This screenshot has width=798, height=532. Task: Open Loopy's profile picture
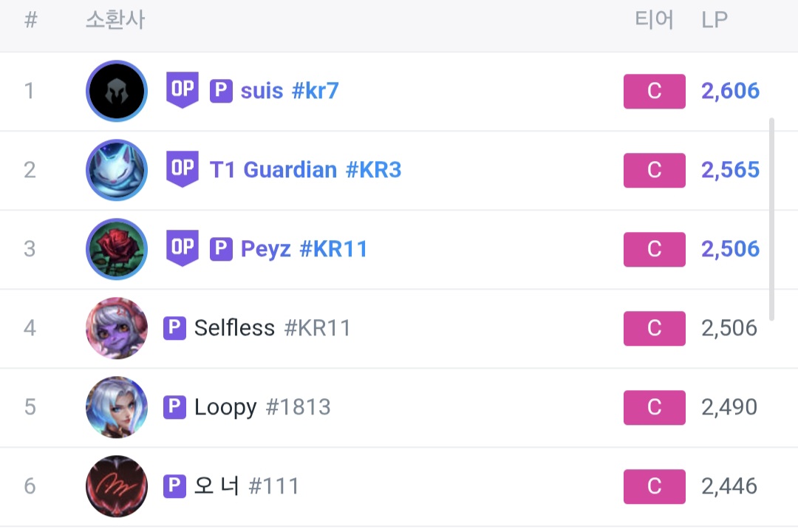(117, 407)
